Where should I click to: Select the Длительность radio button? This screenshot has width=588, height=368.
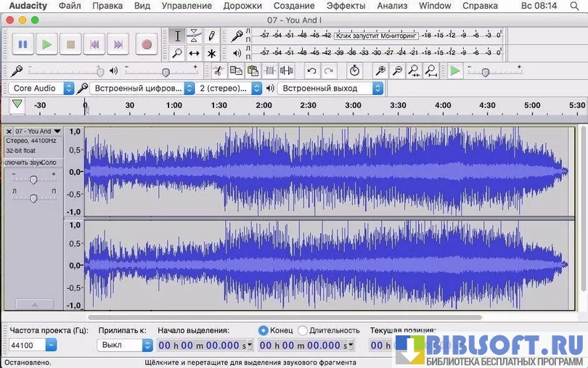(303, 330)
